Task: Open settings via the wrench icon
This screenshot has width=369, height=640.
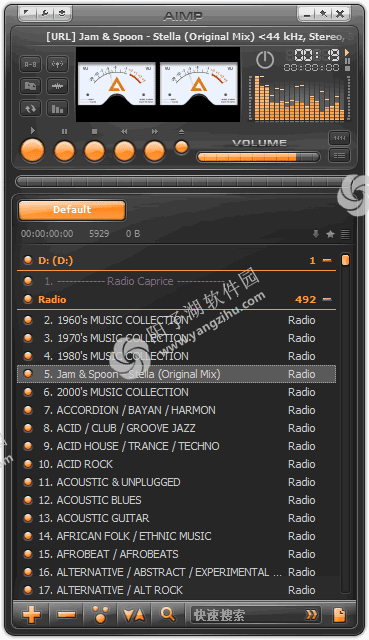Action: pyautogui.click(x=44, y=13)
